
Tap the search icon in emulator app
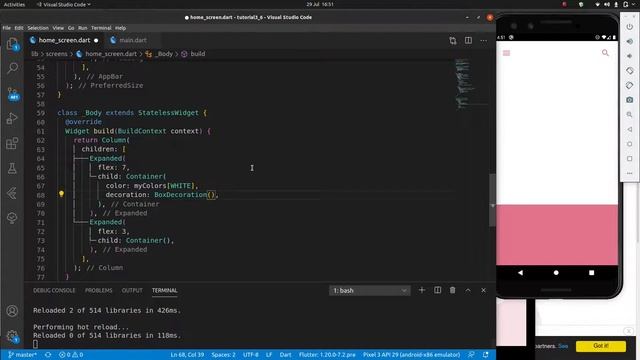pyautogui.click(x=605, y=53)
